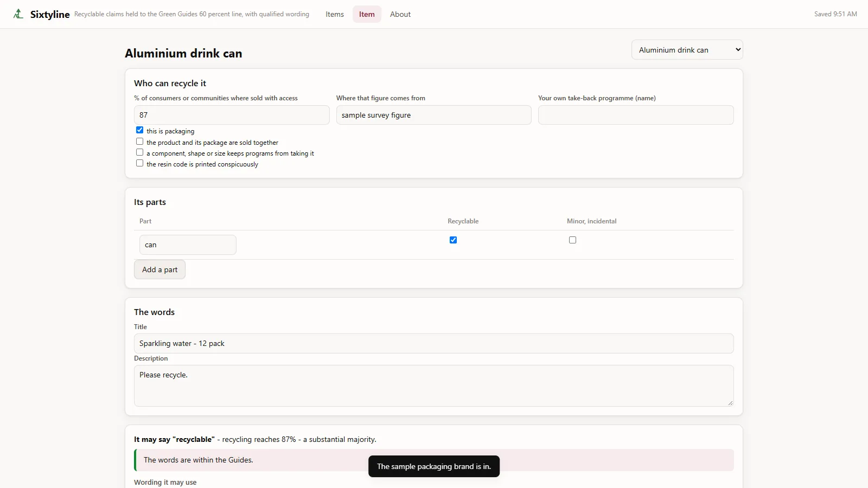Check 'product and its package are sold together'
The width and height of the screenshot is (868, 488).
click(x=140, y=142)
